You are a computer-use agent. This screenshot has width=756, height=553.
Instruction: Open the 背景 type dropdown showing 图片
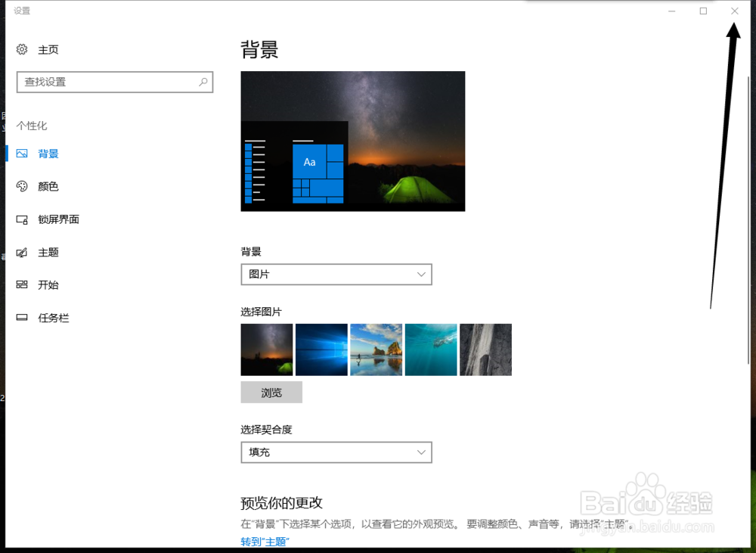(x=336, y=274)
